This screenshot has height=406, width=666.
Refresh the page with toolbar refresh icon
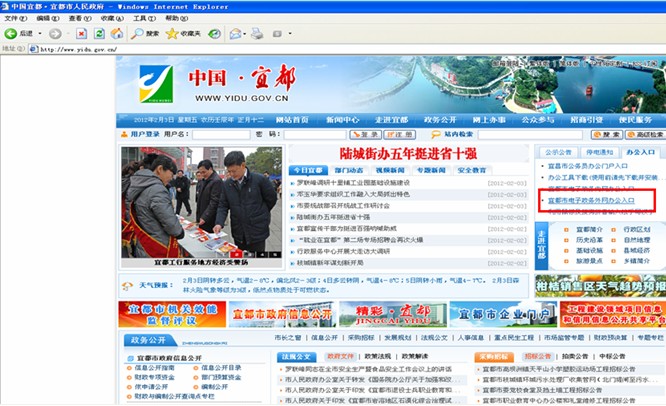100,33
